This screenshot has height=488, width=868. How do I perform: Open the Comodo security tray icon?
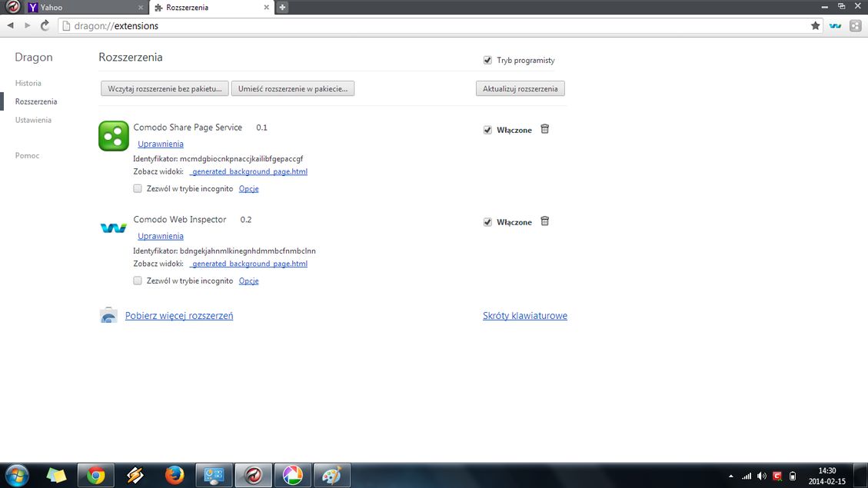pos(777,476)
